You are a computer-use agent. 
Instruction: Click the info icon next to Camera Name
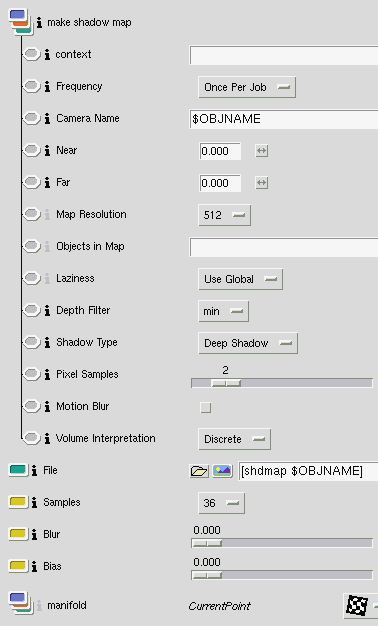47,118
